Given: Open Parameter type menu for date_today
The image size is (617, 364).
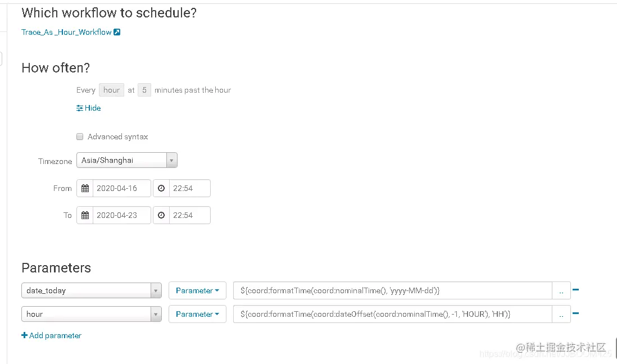Looking at the screenshot, I should click(x=197, y=291).
